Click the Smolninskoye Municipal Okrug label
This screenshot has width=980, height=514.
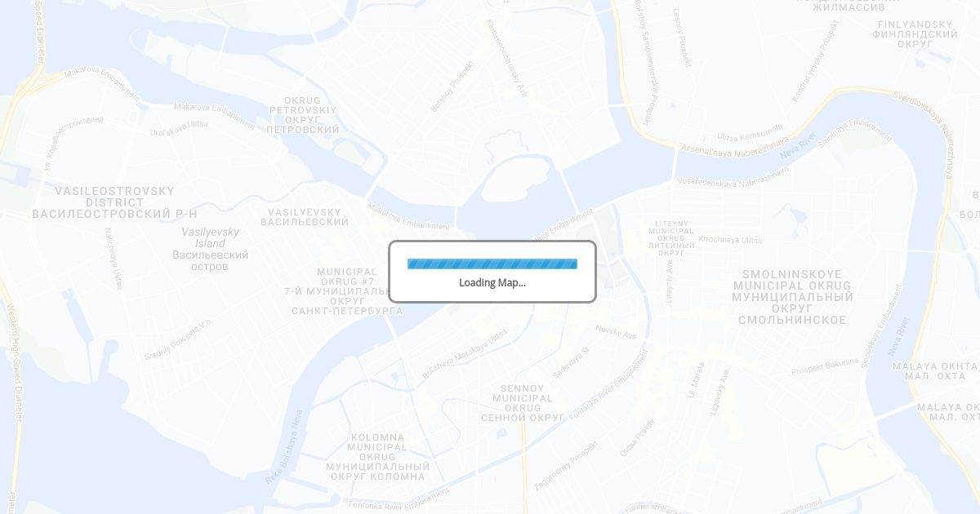(x=792, y=297)
